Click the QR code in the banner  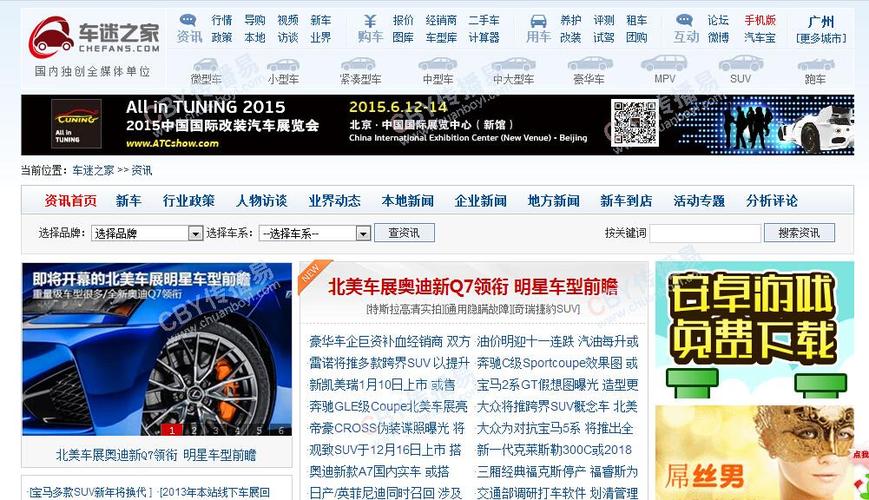(635, 123)
